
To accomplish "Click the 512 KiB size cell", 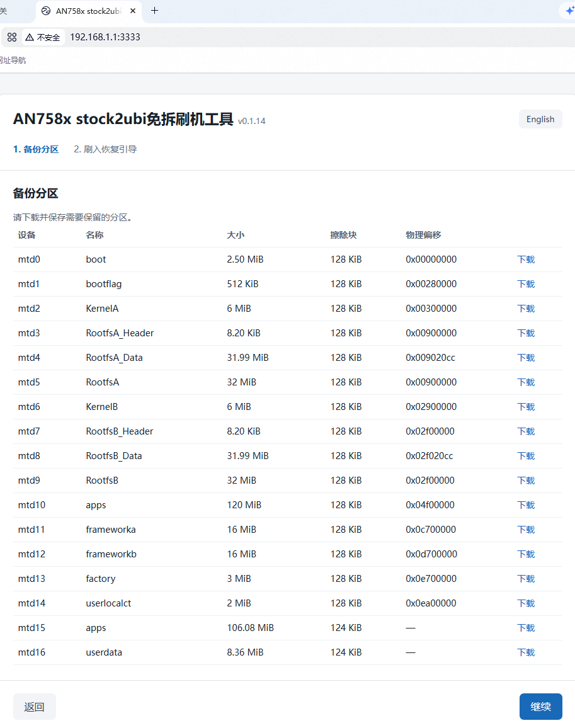I will click(x=242, y=284).
